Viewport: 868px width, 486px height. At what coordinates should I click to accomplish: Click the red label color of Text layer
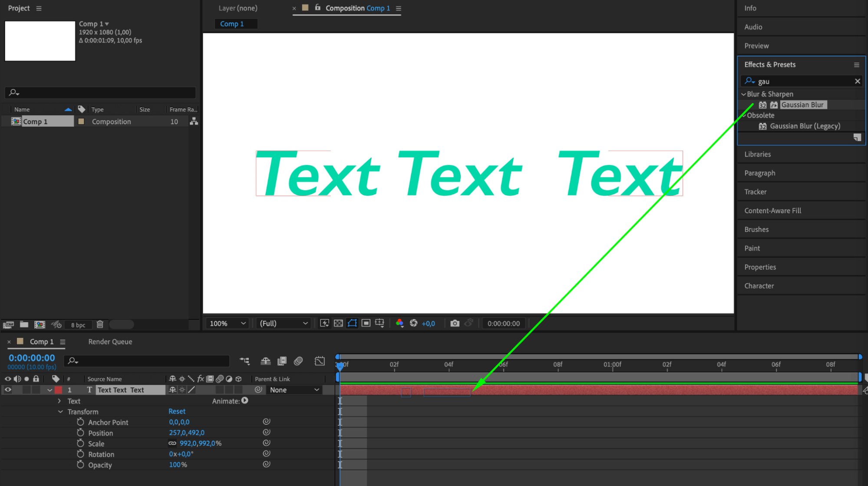click(x=58, y=390)
